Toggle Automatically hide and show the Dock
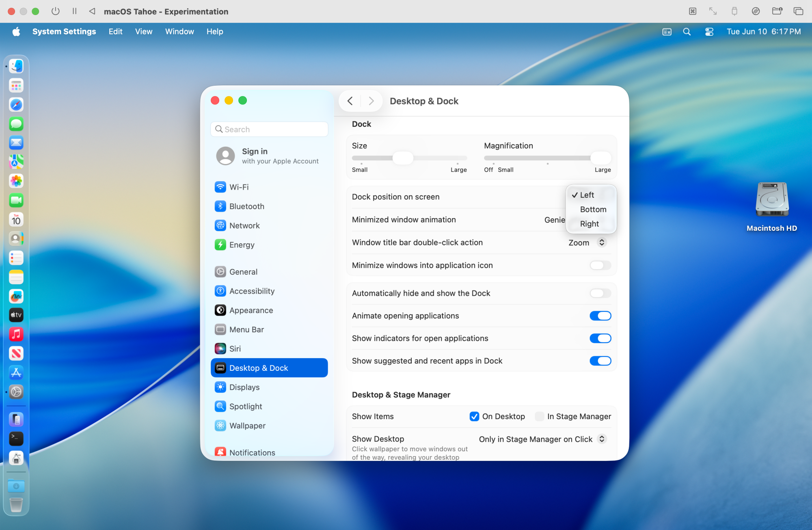The height and width of the screenshot is (530, 812). point(600,293)
